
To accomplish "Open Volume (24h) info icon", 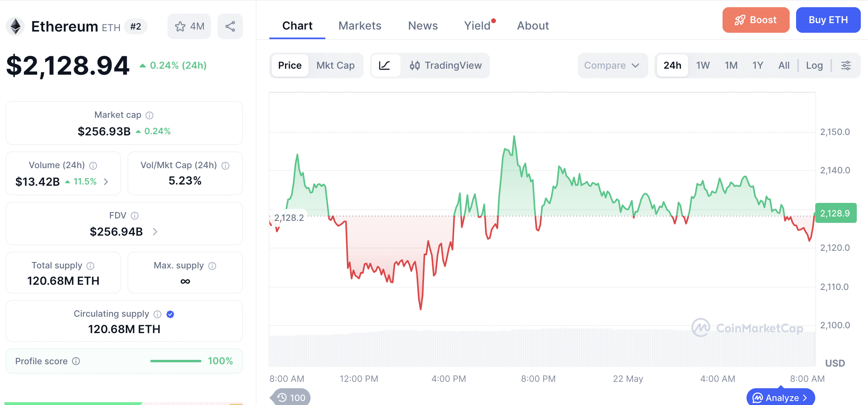I will click(93, 166).
